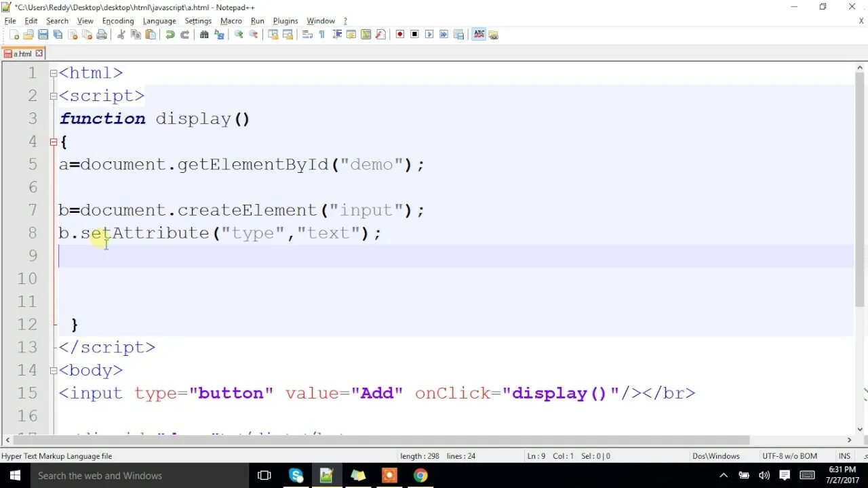The image size is (868, 488).
Task: Click the last toolbar plugin icon
Action: tap(494, 35)
